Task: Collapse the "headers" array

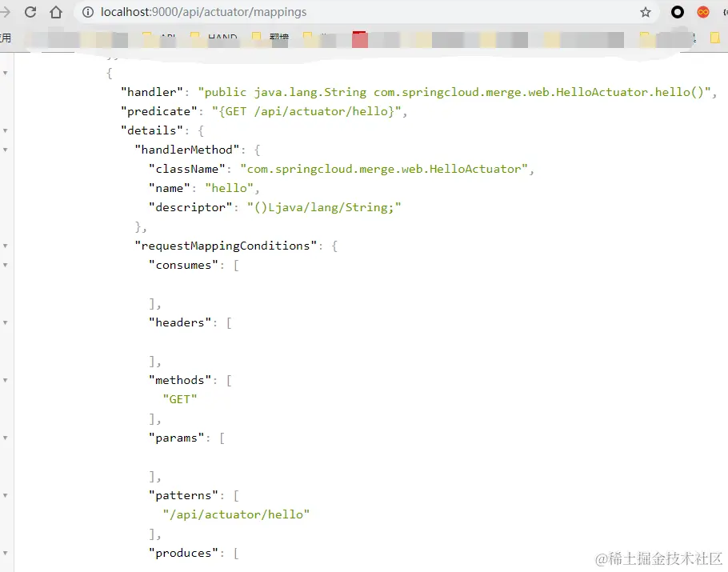Action: [5, 322]
